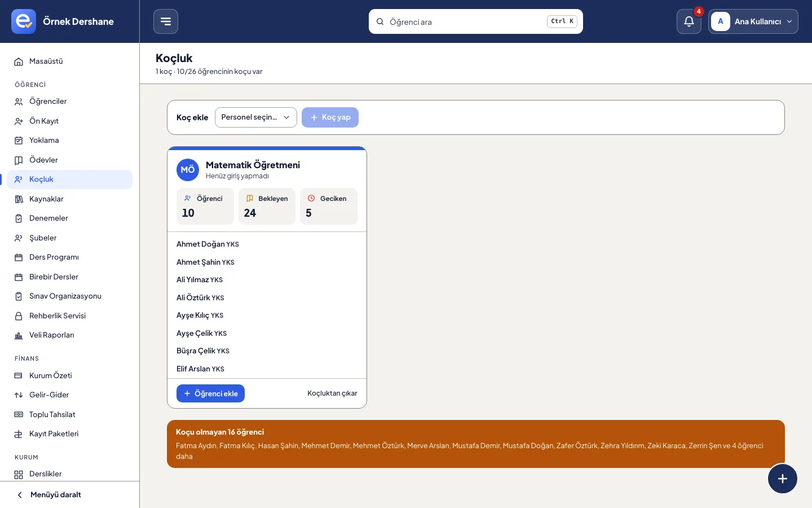Select student Büşra Çelik YKS
Screen dimensions: 812x508
[x=203, y=351]
